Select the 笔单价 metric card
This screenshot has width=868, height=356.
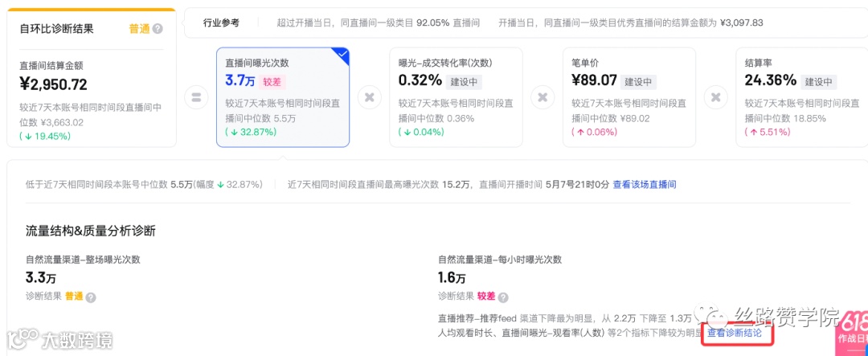point(628,97)
